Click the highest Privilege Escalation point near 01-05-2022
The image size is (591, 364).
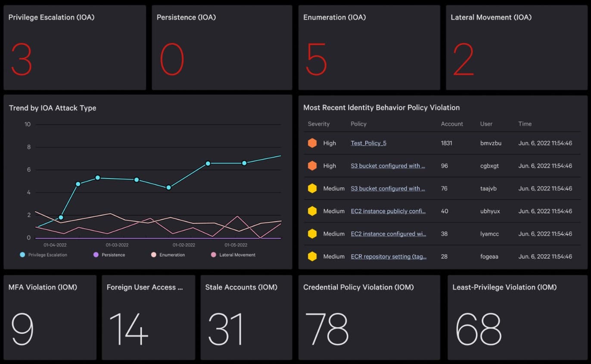pos(244,163)
